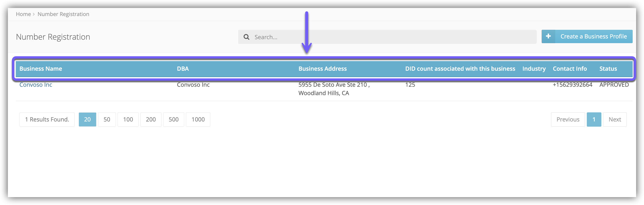The height and width of the screenshot is (205, 644).
Task: Sort by Business Name column header
Action: point(41,69)
